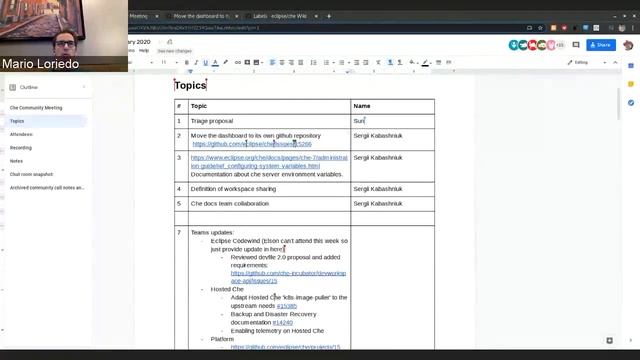This screenshot has width=640, height=360.
Task: Toggle bulleted list
Action: [x=342, y=62]
